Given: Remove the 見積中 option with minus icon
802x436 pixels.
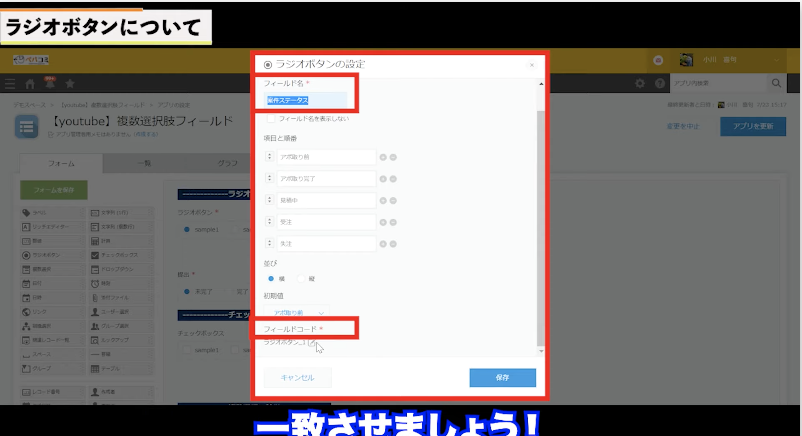Looking at the screenshot, I should click(x=393, y=200).
